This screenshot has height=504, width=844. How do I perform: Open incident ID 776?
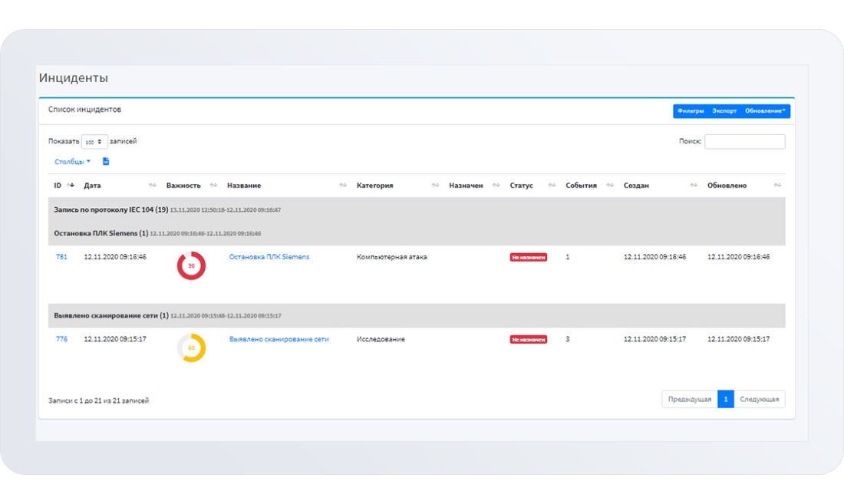point(61,339)
